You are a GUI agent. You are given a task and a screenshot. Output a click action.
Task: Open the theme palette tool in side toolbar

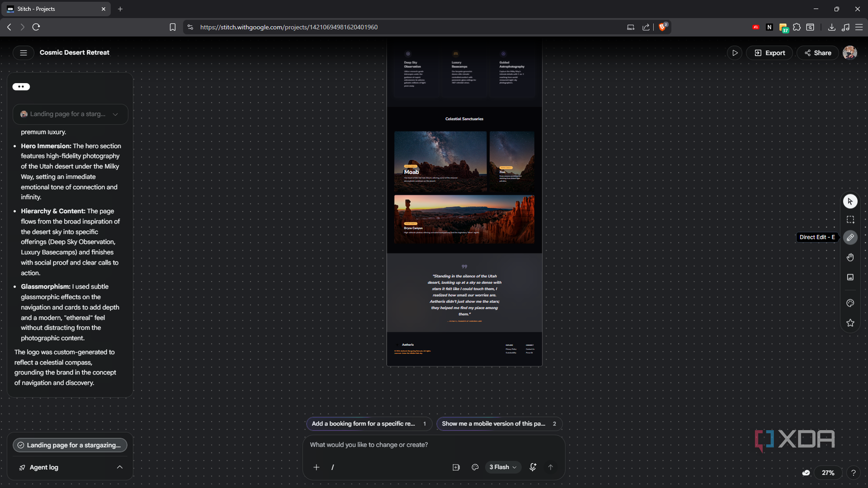(850, 303)
